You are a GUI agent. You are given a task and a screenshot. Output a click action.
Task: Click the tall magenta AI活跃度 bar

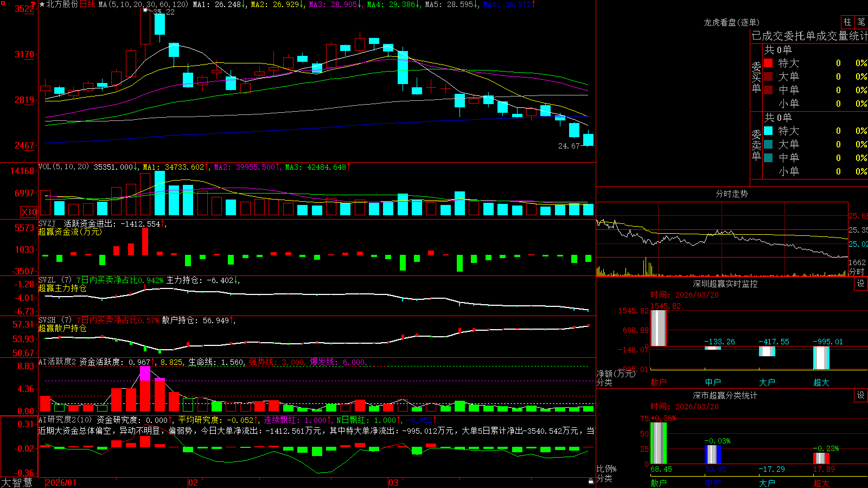[145, 389]
